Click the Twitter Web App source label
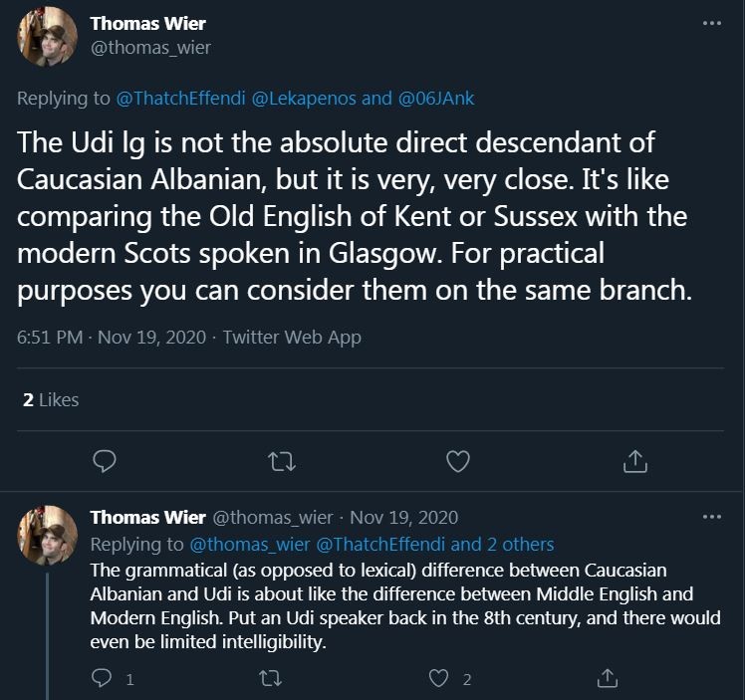 coord(292,337)
